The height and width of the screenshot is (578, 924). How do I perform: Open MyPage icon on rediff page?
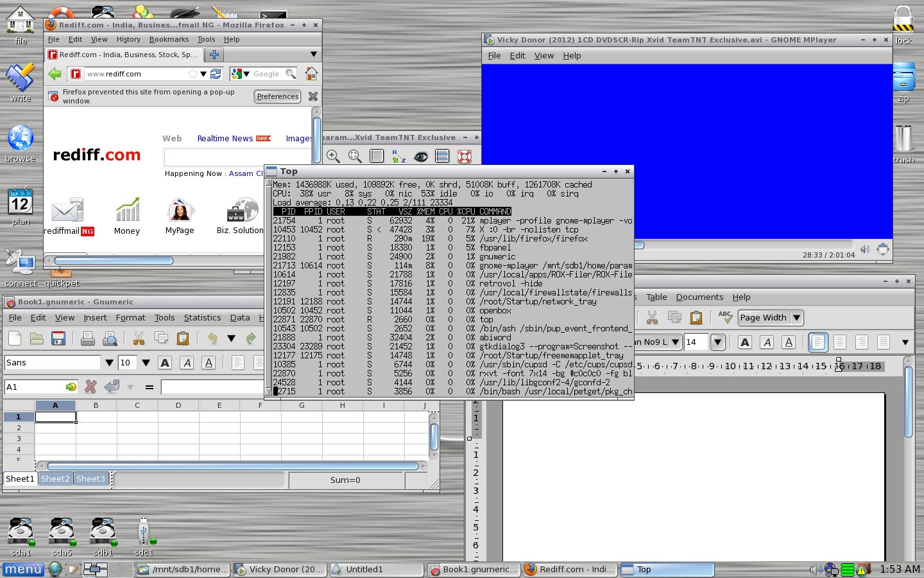click(x=180, y=216)
